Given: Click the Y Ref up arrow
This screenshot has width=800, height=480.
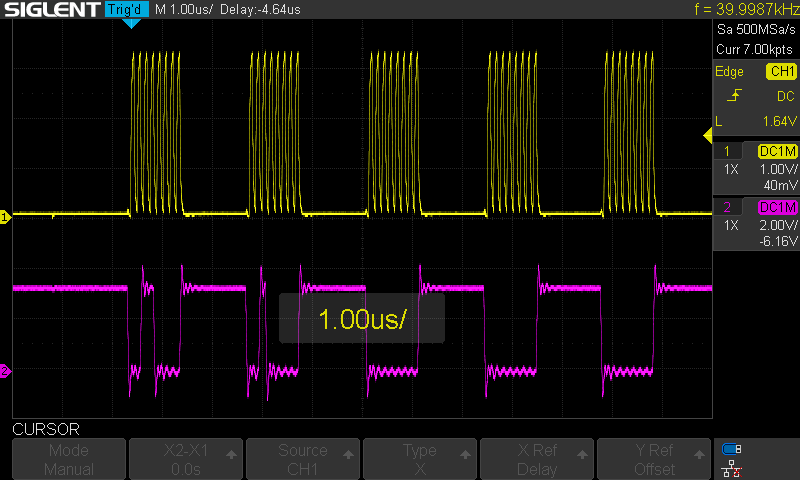Looking at the screenshot, I should [699, 454].
